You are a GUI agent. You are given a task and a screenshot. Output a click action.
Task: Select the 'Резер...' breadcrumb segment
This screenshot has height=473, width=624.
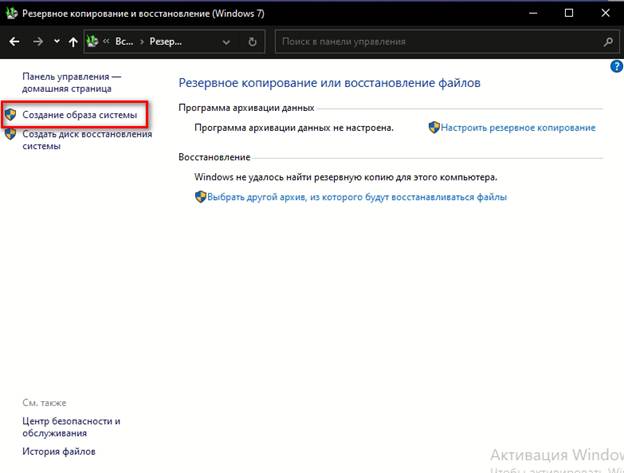pyautogui.click(x=166, y=41)
